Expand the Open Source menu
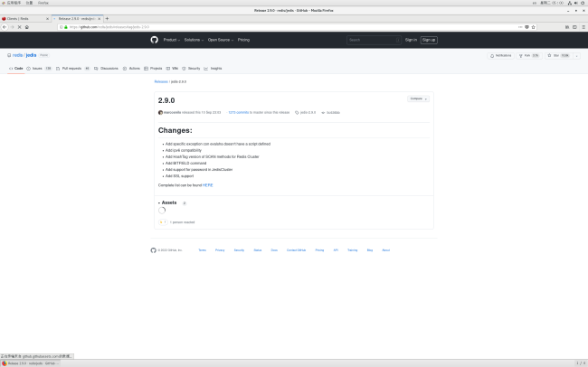588x367 pixels. (221, 40)
